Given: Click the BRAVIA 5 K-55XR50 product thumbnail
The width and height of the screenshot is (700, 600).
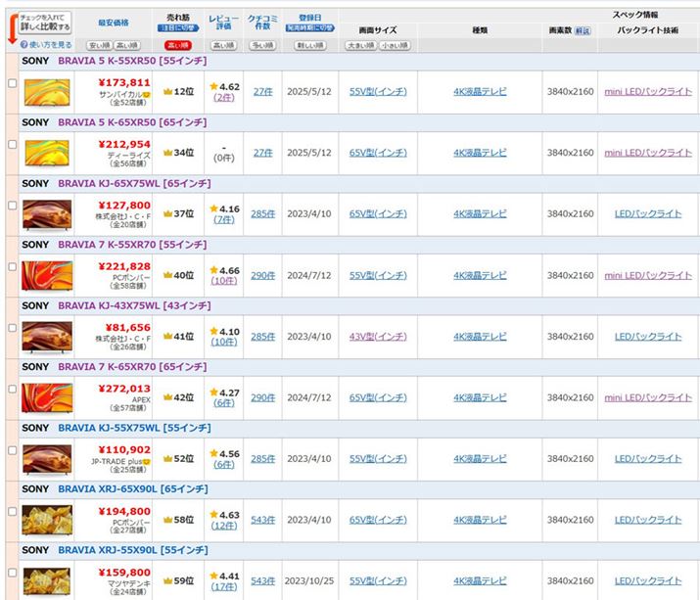Looking at the screenshot, I should click(47, 92).
